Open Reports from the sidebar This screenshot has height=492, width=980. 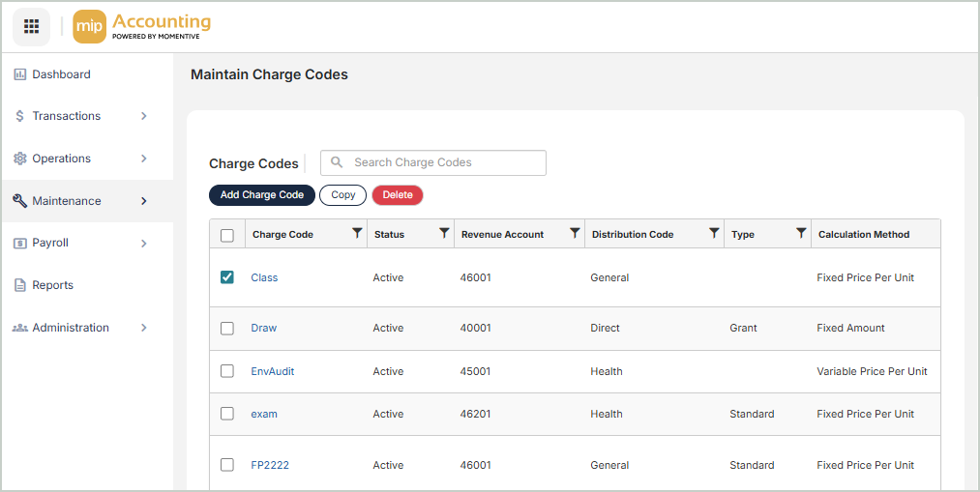(52, 285)
